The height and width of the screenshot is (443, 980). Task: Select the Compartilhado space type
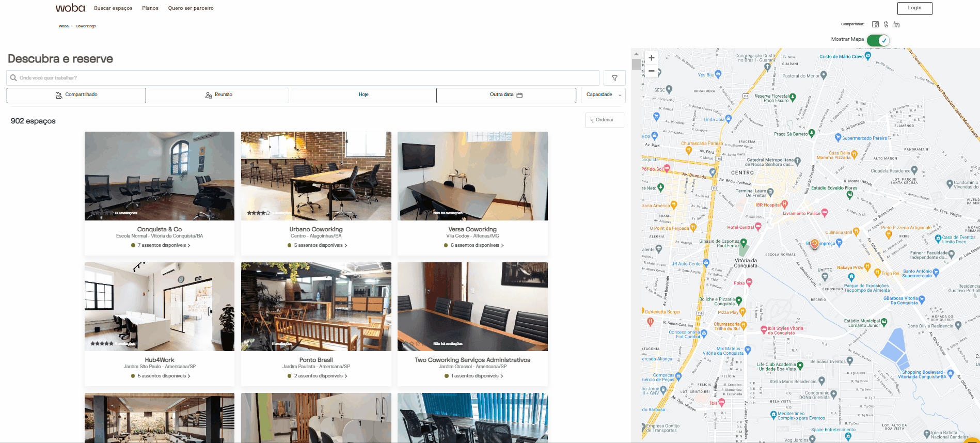[x=76, y=95]
